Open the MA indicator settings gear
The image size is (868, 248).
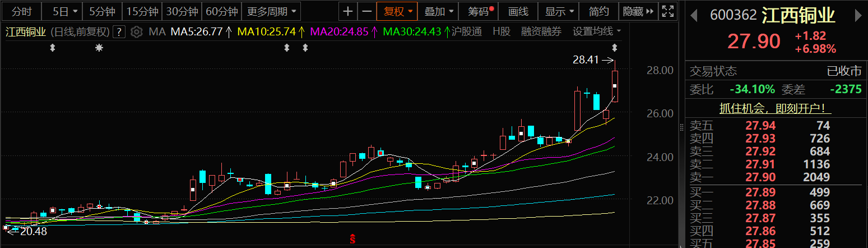click(136, 32)
